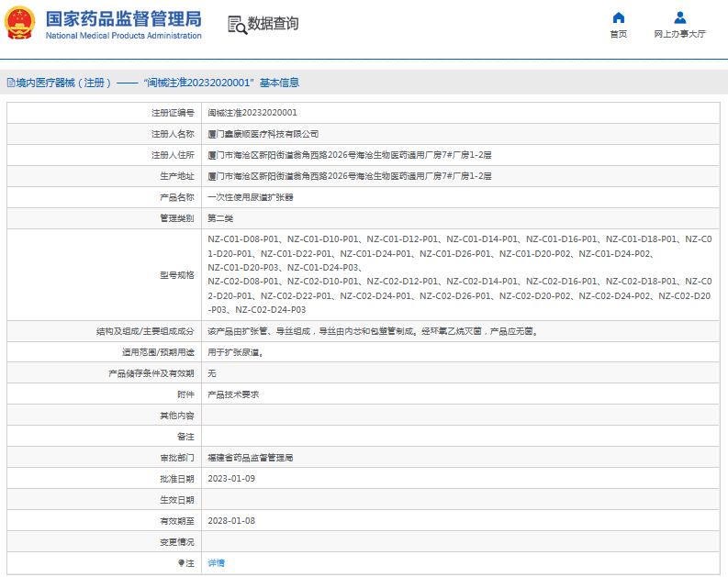
Task: Select the 无 storage condition value
Action: [x=212, y=373]
